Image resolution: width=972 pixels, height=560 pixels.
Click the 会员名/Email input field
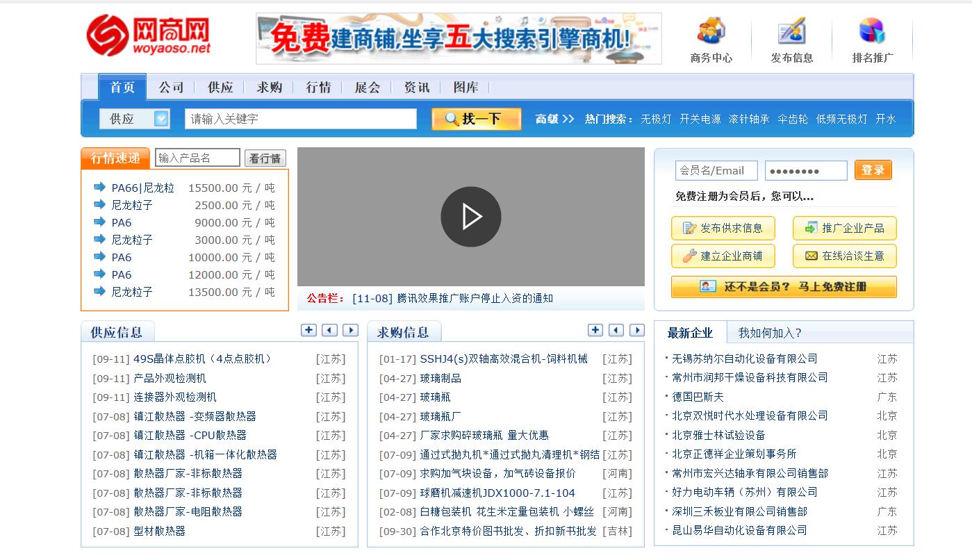point(716,170)
